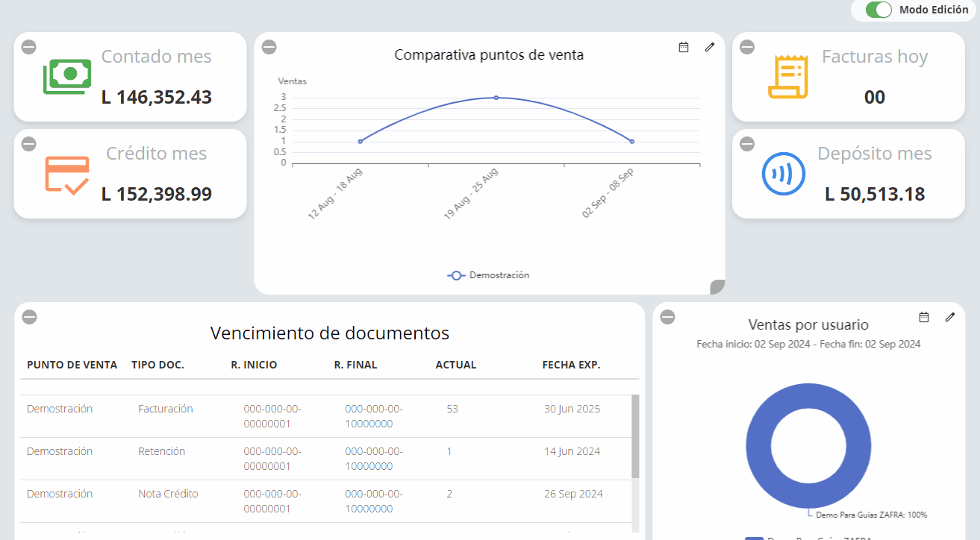Click amount L 152,398.99
Screen dimensions: 980x540
(x=157, y=194)
